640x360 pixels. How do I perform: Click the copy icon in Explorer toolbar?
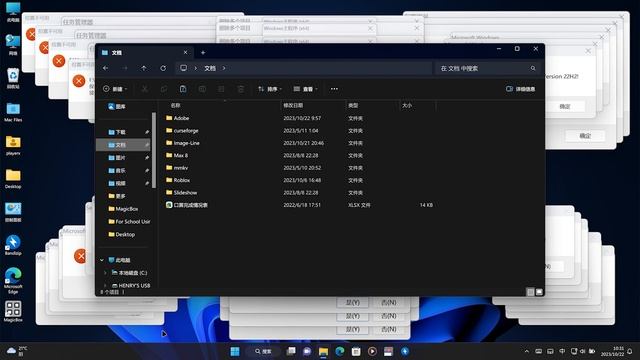point(164,89)
